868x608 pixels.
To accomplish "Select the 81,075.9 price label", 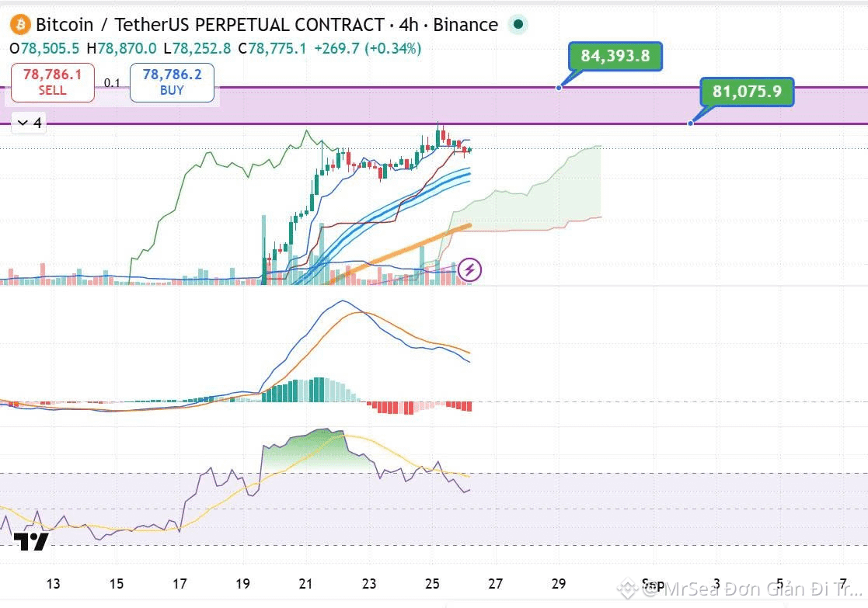I will [747, 92].
